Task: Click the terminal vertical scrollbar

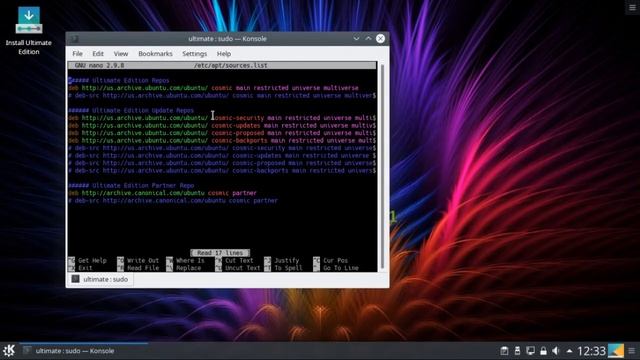Action: 382,166
